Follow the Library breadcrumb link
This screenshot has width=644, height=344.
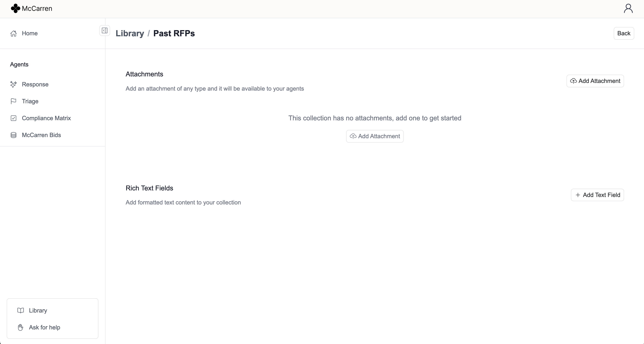[130, 33]
